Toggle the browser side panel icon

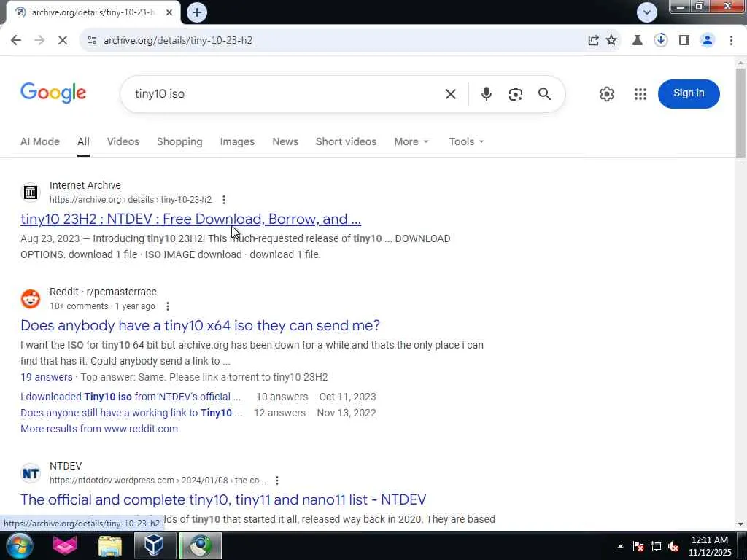pos(684,41)
